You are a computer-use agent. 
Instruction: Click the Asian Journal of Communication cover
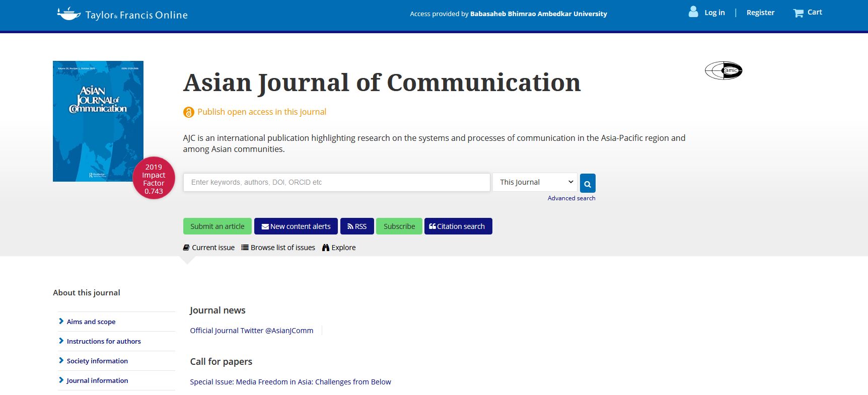pyautogui.click(x=98, y=121)
